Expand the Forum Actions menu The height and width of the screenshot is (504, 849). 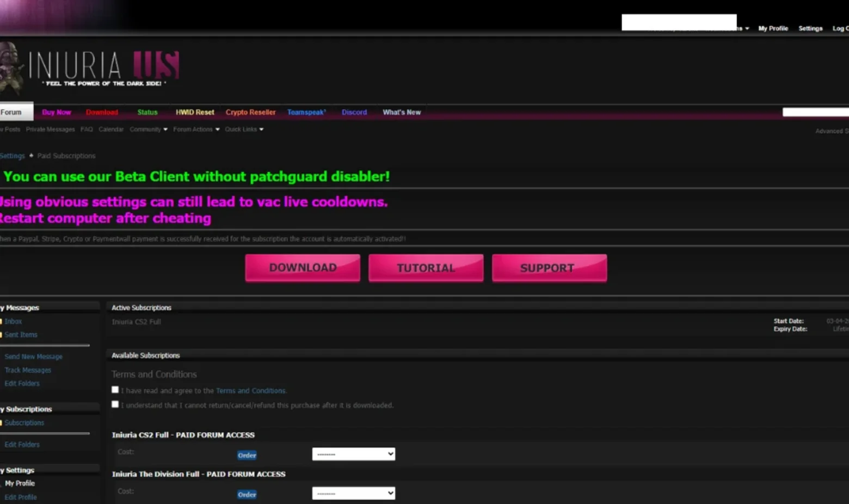coord(196,130)
